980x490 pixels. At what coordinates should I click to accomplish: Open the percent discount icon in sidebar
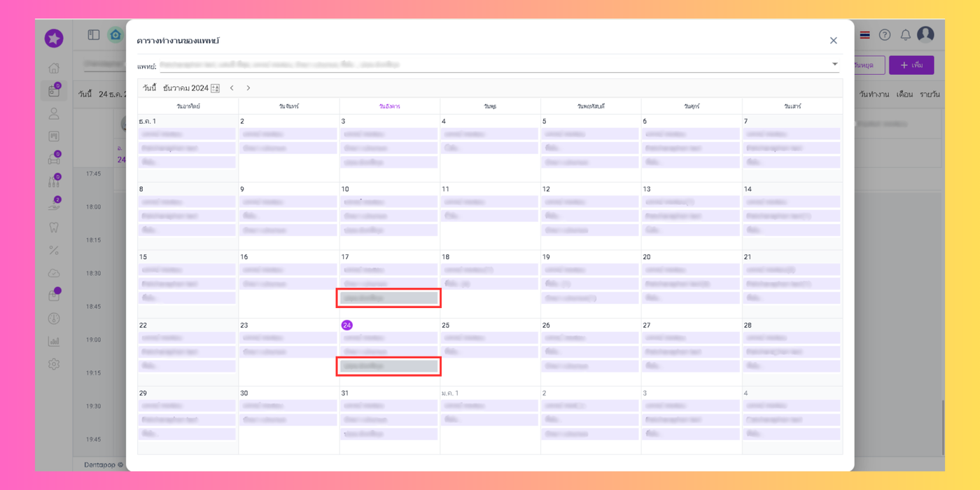point(54,251)
